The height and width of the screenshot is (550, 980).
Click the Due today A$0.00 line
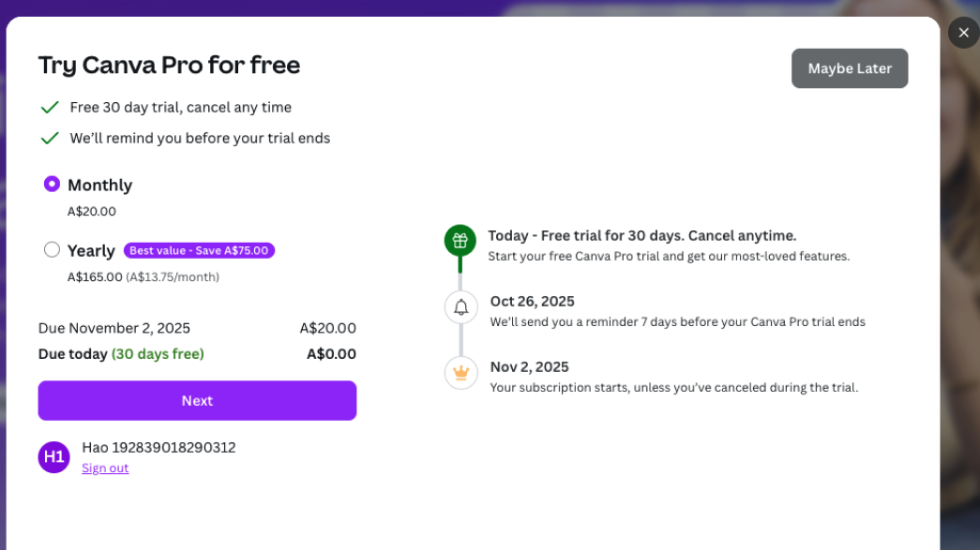[120, 353]
